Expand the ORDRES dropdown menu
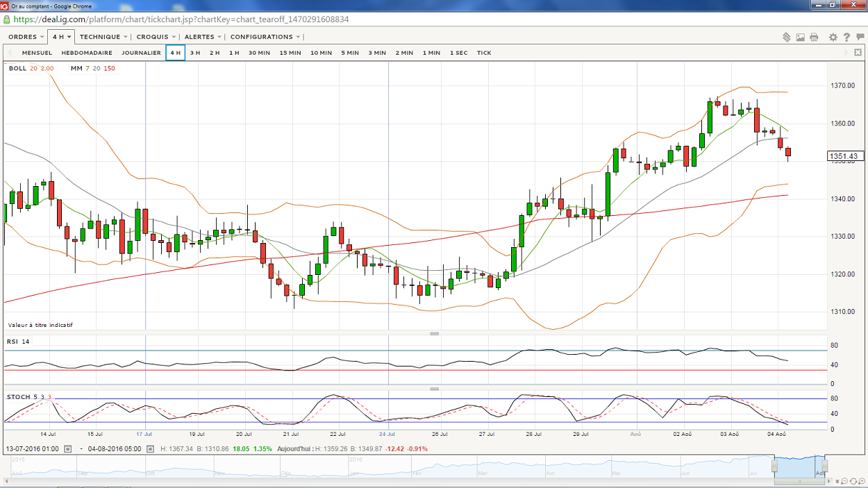 click(26, 37)
